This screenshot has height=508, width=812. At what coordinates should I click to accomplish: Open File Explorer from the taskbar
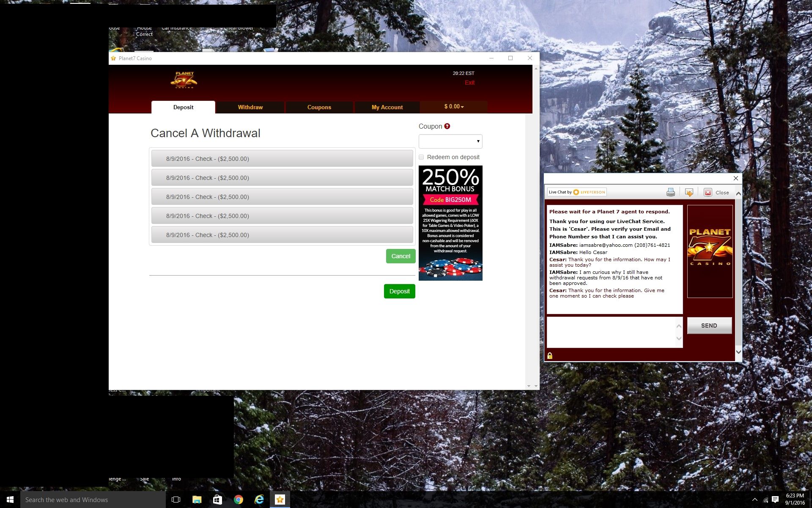click(x=197, y=500)
